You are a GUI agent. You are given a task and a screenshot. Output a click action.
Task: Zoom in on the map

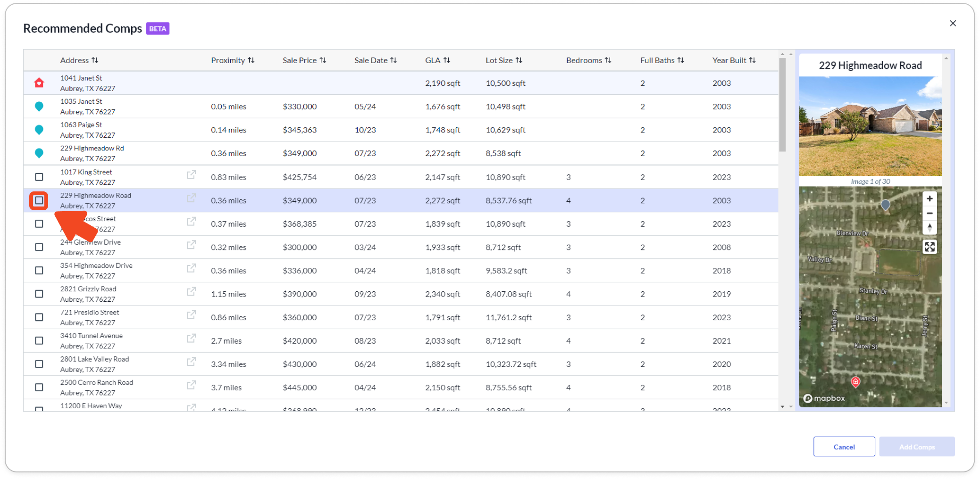click(x=930, y=199)
